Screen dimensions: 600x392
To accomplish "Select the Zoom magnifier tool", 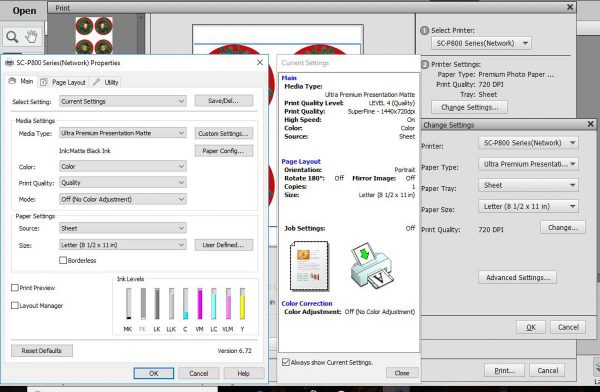I will pyautogui.click(x=12, y=37).
